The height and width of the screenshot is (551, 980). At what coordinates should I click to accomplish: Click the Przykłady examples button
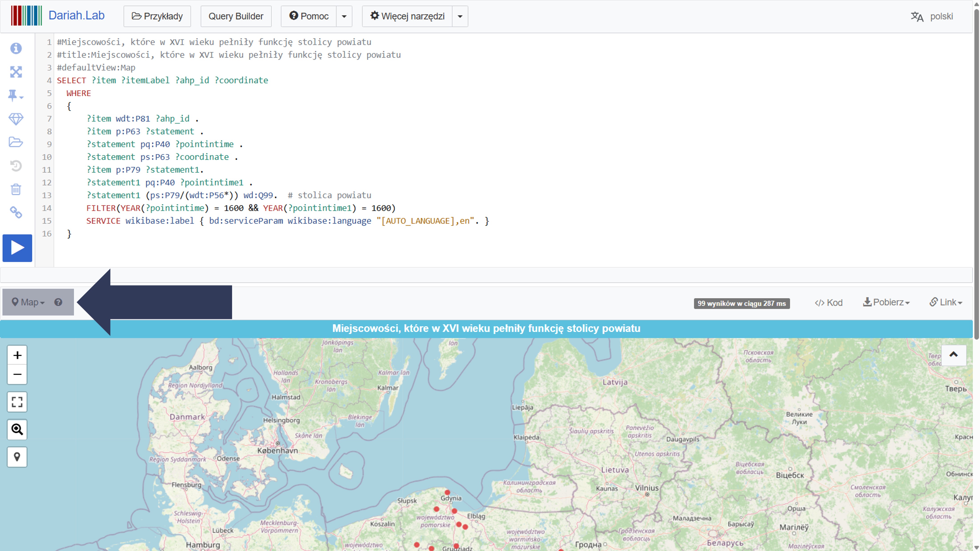click(157, 16)
